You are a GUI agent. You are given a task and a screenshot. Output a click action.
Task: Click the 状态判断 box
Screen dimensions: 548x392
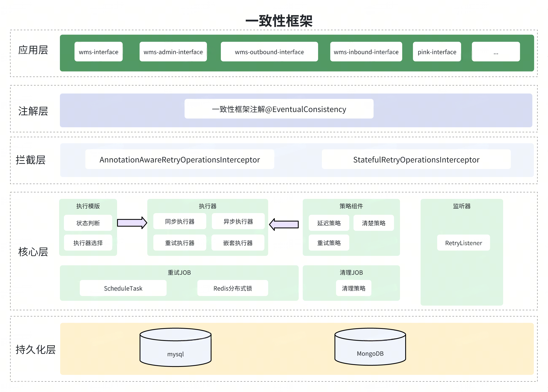(x=88, y=223)
